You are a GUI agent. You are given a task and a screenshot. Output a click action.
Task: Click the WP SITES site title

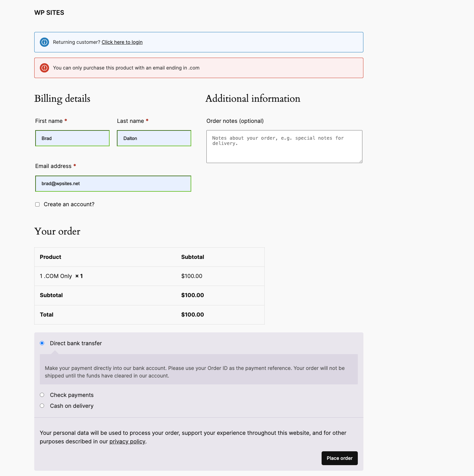(49, 13)
